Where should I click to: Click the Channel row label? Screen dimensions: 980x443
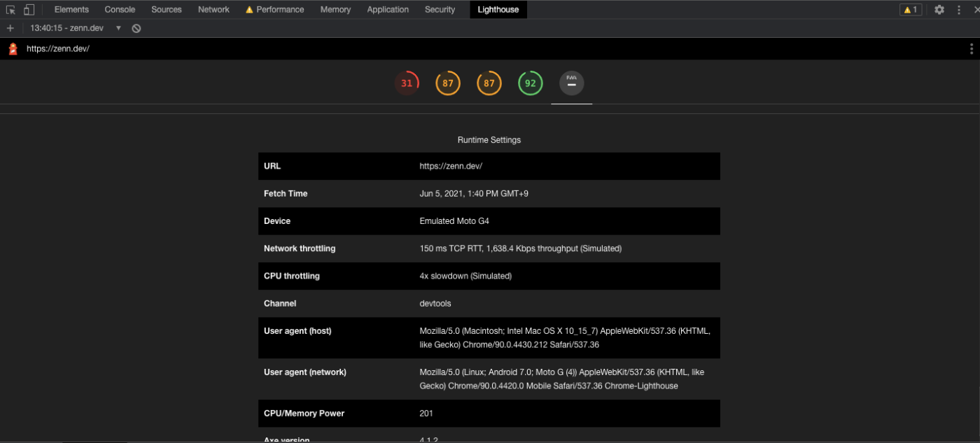coord(280,304)
